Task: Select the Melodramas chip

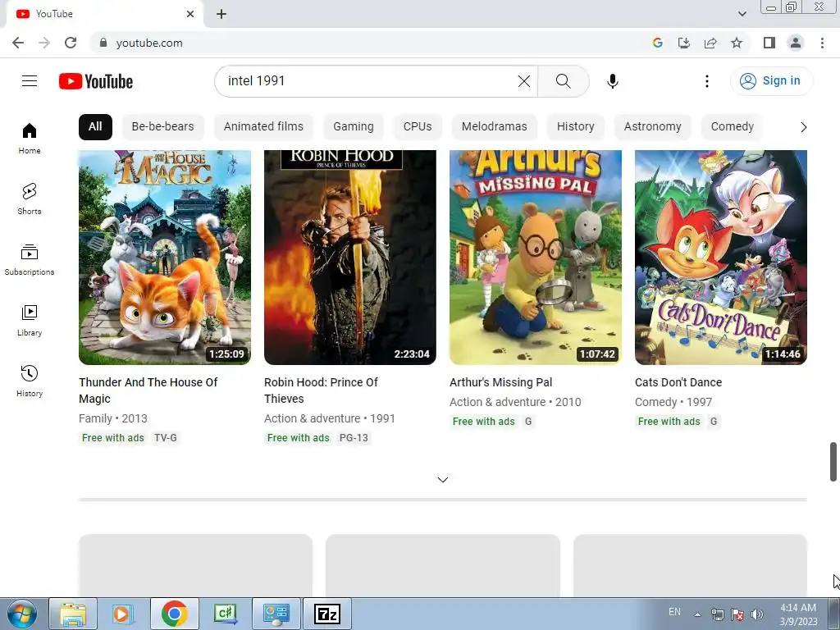Action: [494, 127]
